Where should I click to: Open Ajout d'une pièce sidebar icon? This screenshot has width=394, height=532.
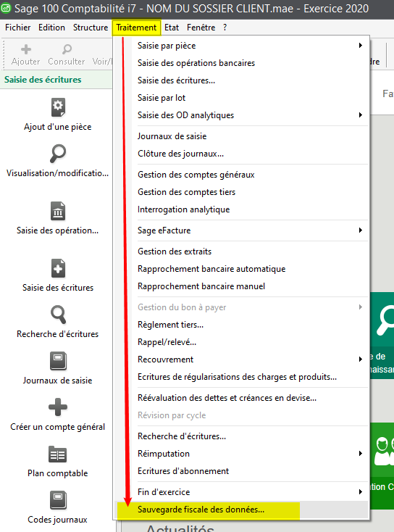(58, 107)
